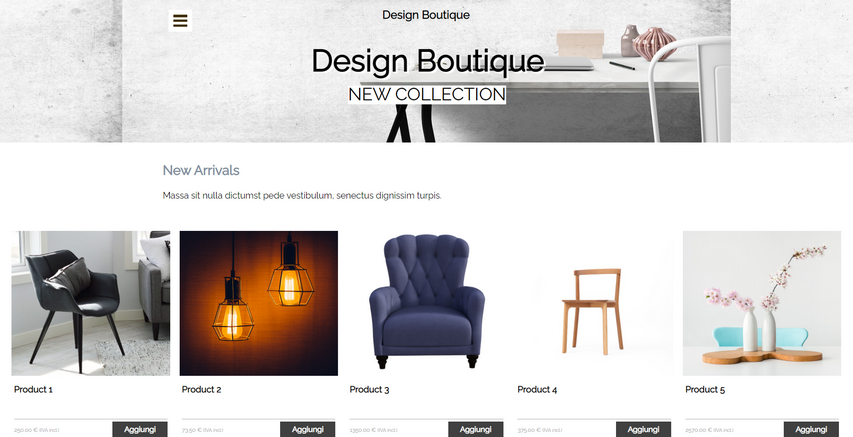Image resolution: width=853 pixels, height=437 pixels.
Task: Open the Product 4 title link
Action: (537, 390)
